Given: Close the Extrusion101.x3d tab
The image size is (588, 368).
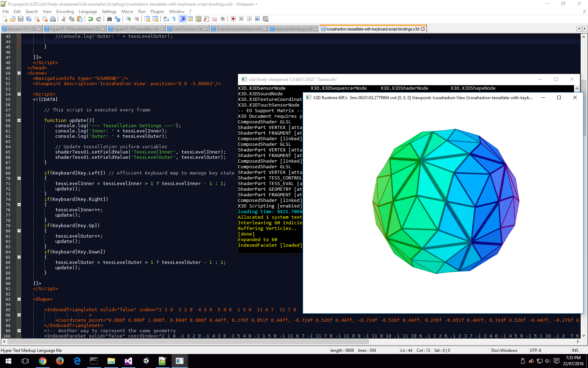Looking at the screenshot, I should [39, 29].
